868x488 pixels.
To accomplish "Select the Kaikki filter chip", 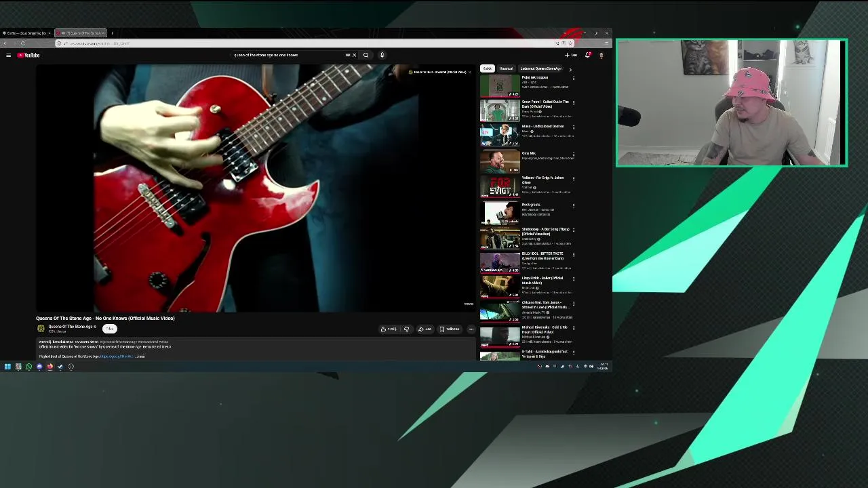I will pos(487,68).
